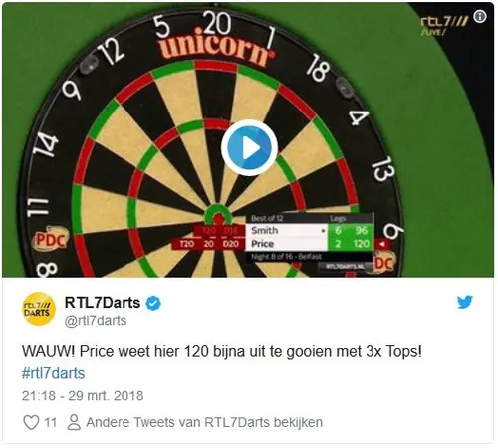498x448 pixels.
Task: Click the info icon on video corner
Action: [480, 16]
